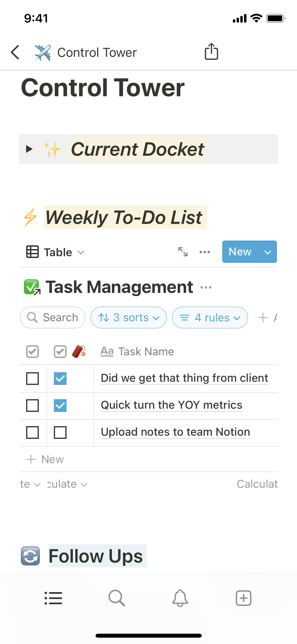Tap the new page plus-square icon

pos(243,598)
